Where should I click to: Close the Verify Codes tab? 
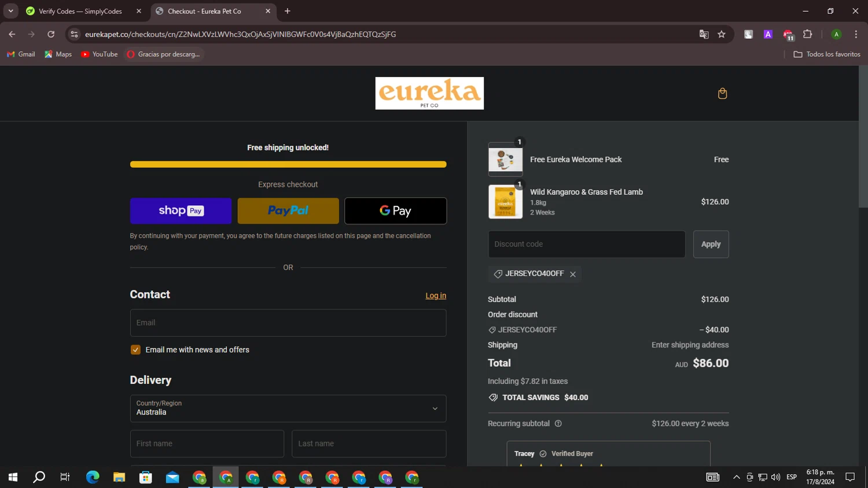[139, 11]
